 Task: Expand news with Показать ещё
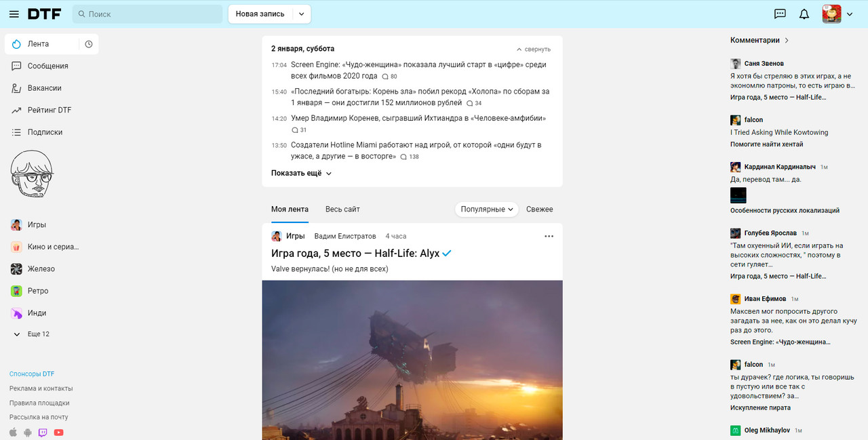tap(301, 174)
